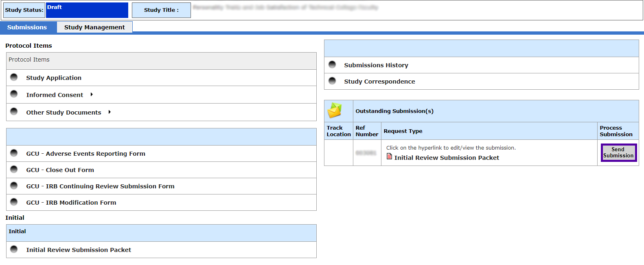Viewport: 644px width, 265px height.
Task: Click bullet icon beside Initial Review Submission Packet in Initial panel
Action: pyautogui.click(x=14, y=249)
